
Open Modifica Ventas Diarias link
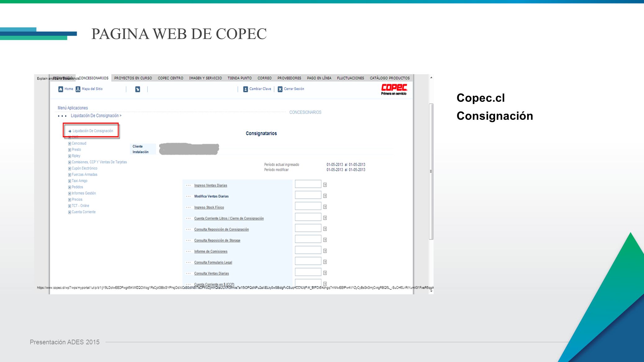tap(211, 196)
